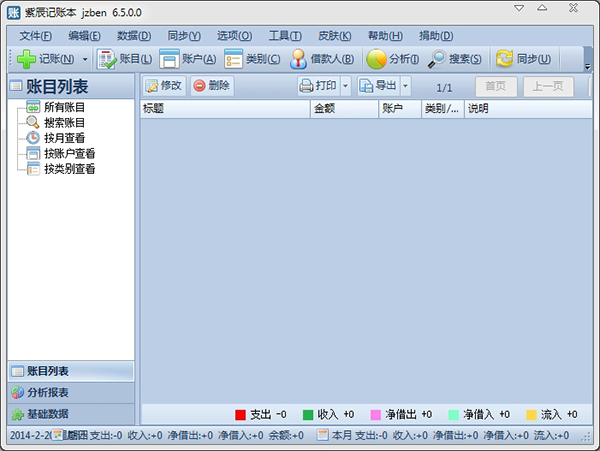Image resolution: width=600 pixels, height=451 pixels.
Task: Click the 分析报表 chart icon
Action: click(17, 392)
